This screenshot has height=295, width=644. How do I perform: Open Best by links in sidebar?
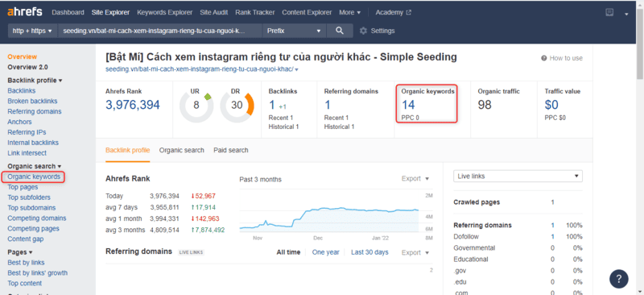click(26, 263)
